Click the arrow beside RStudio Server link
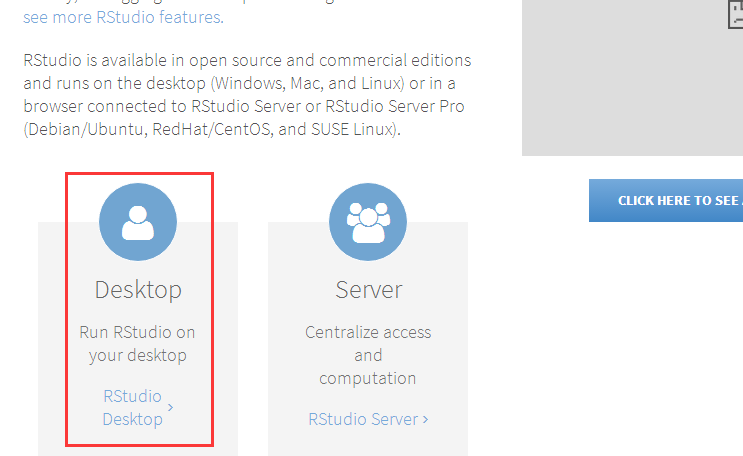 pyautogui.click(x=426, y=419)
